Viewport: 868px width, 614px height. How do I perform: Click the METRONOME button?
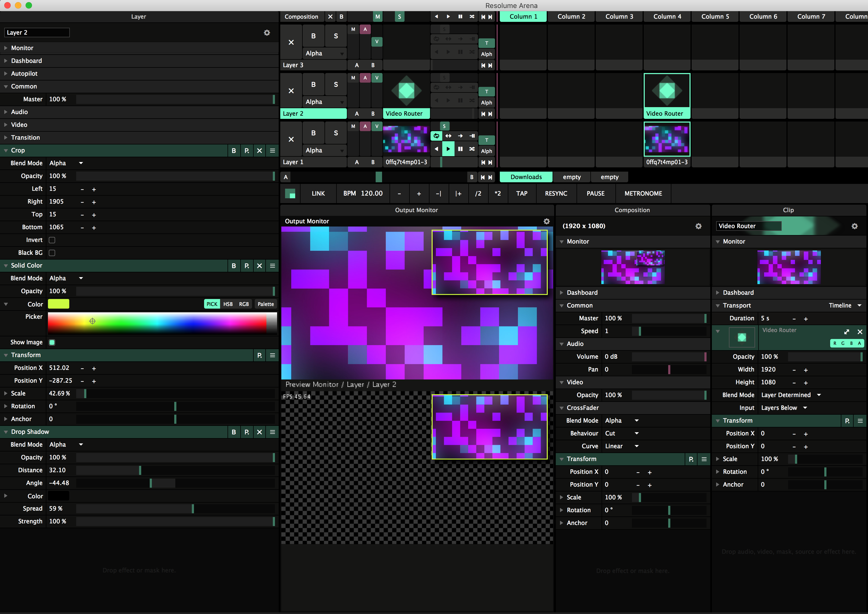click(643, 193)
